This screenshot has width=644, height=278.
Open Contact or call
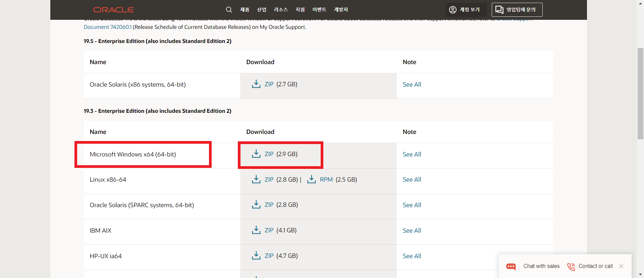click(595, 266)
